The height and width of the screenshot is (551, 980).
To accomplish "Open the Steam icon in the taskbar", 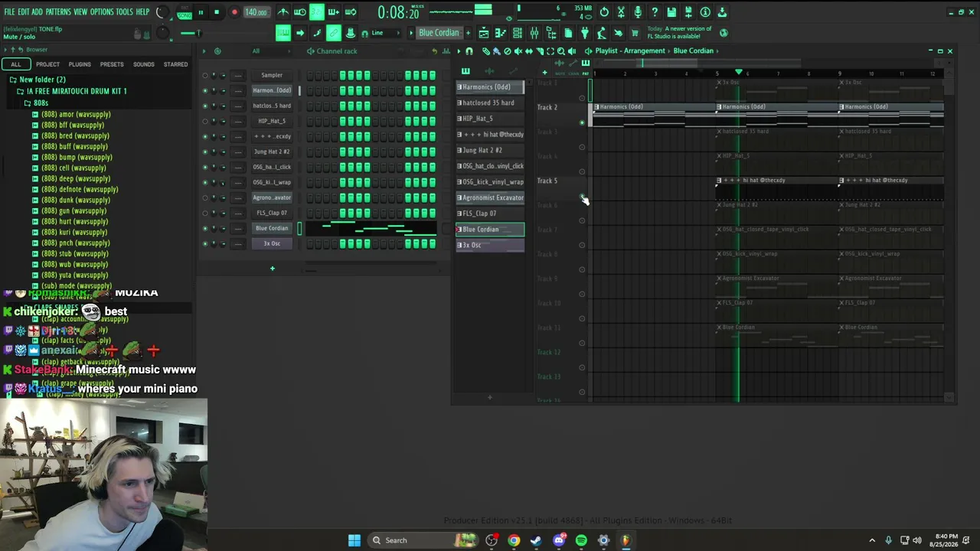I will point(536,540).
